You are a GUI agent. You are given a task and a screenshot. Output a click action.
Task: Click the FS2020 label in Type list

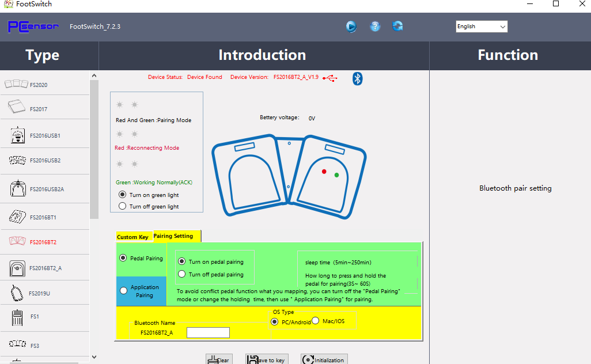tap(39, 85)
